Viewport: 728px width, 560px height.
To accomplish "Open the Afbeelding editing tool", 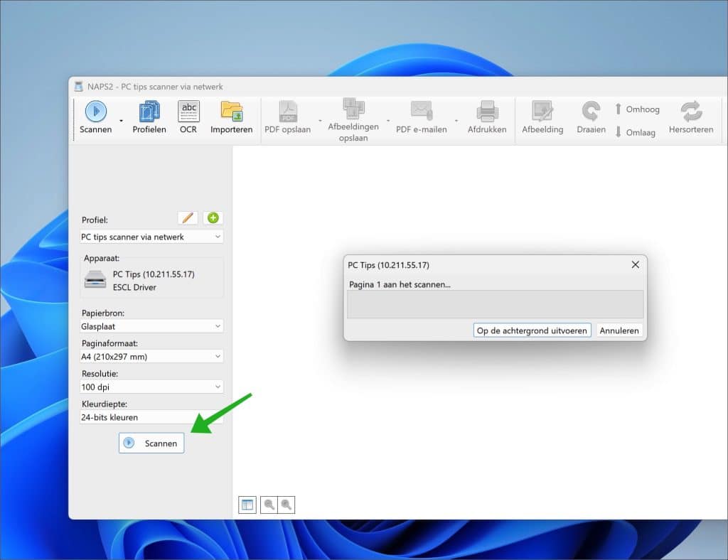I will click(542, 117).
